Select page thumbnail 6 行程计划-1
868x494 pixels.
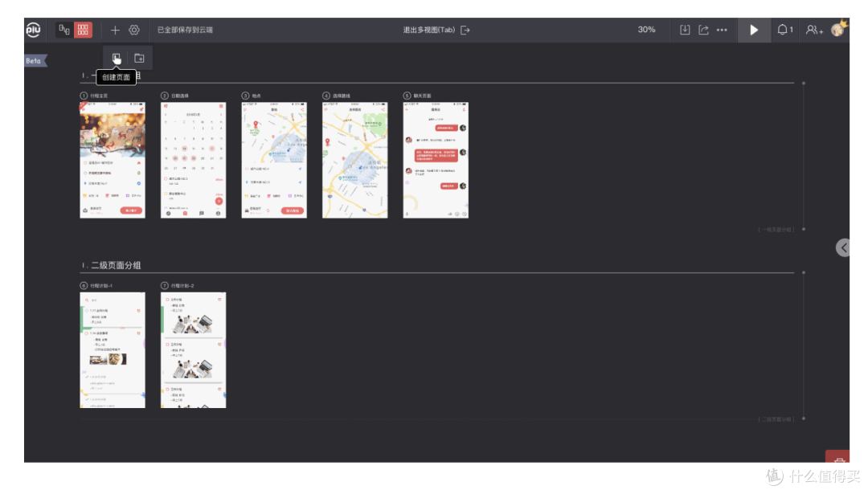pyautogui.click(x=113, y=350)
